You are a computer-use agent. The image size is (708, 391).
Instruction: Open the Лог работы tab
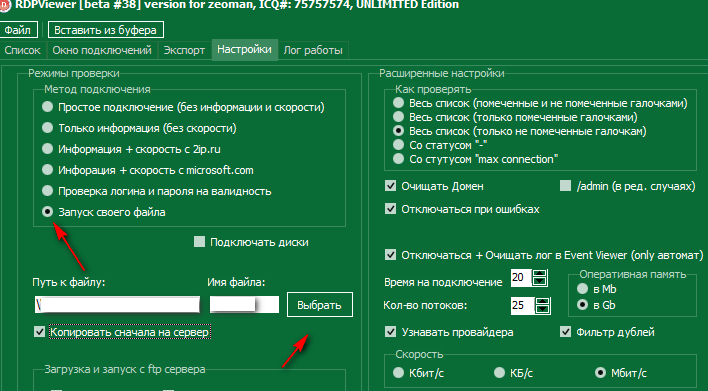pyautogui.click(x=313, y=50)
